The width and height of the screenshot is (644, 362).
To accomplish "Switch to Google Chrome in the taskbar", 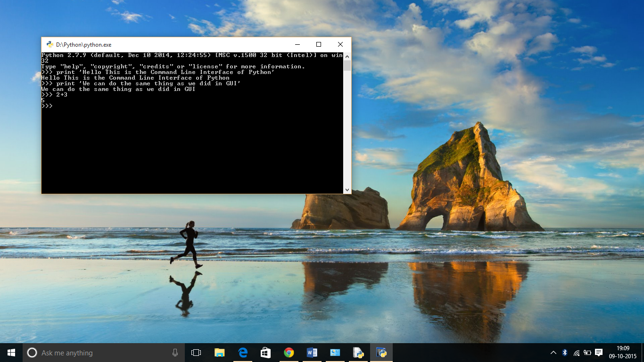I will pos(289,353).
